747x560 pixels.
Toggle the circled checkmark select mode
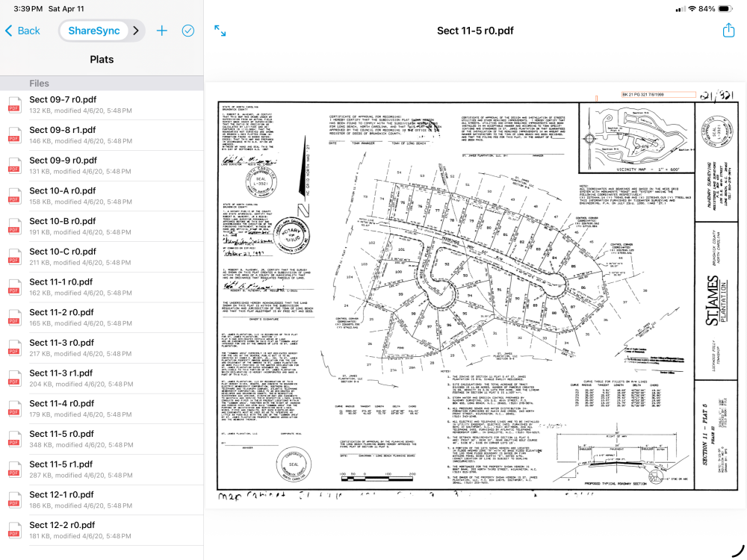click(x=188, y=31)
